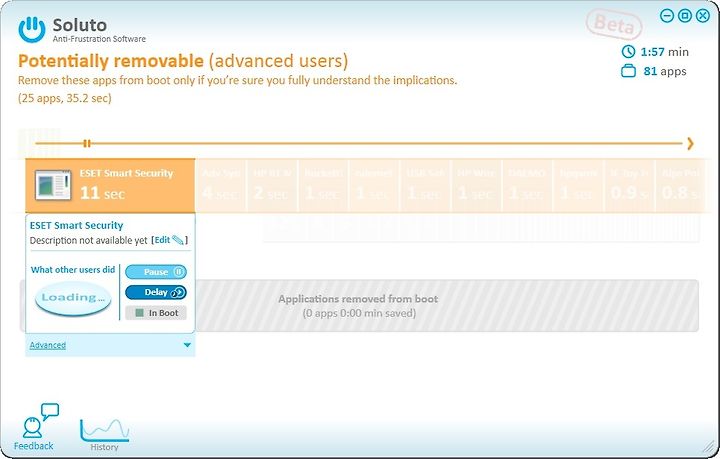720x459 pixels.
Task: Click the apps box icon beside 81 apps
Action: tap(628, 71)
